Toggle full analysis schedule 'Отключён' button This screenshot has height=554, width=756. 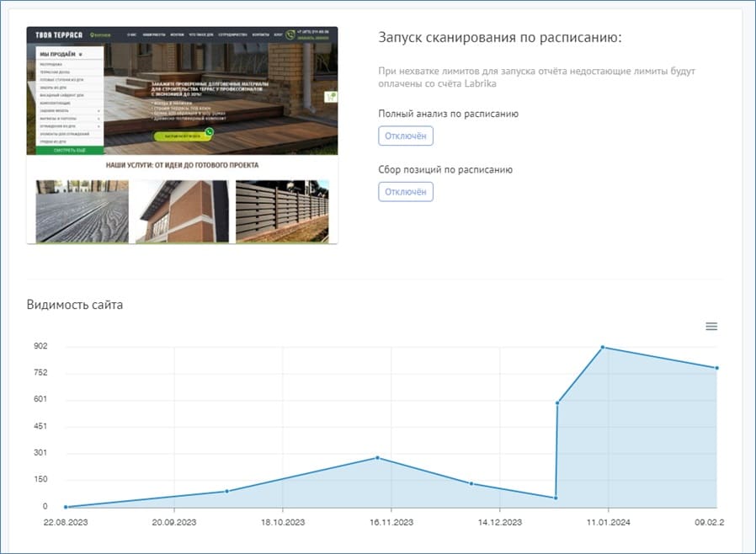(x=406, y=136)
